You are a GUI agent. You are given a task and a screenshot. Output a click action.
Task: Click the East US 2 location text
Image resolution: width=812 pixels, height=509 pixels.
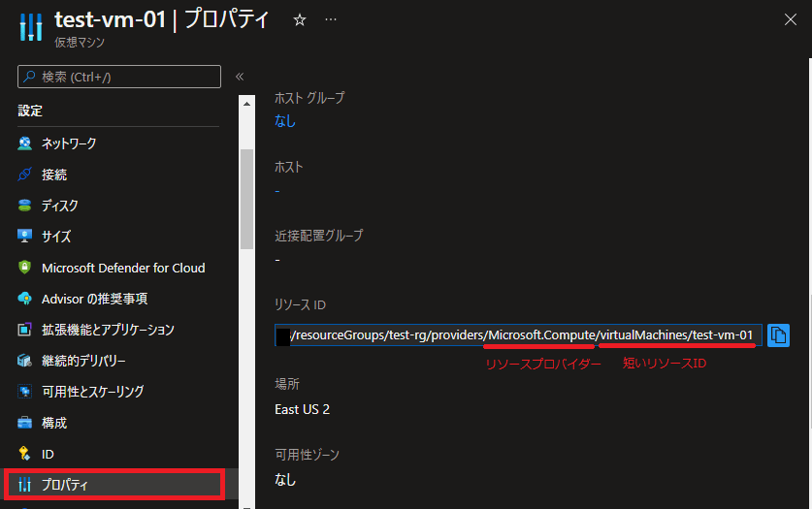coord(302,410)
